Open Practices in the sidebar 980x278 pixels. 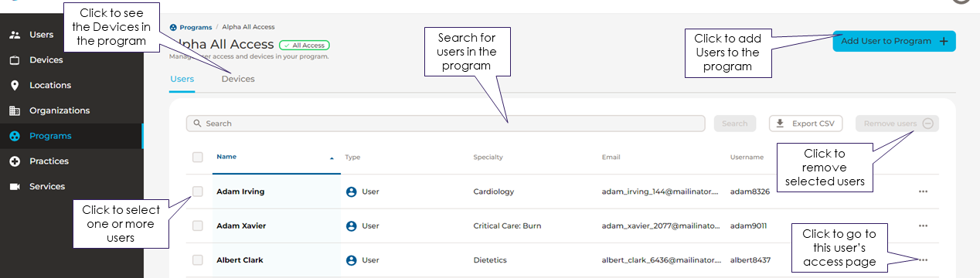49,161
